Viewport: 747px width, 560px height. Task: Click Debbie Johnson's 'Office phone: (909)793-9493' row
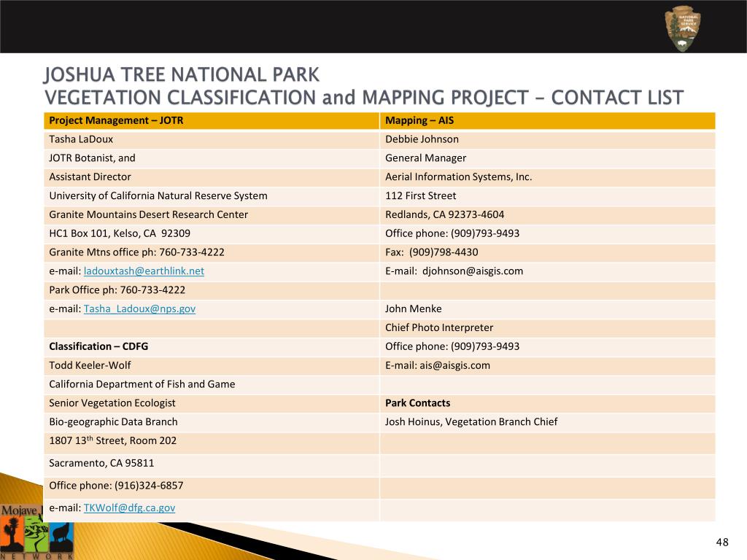(547, 233)
